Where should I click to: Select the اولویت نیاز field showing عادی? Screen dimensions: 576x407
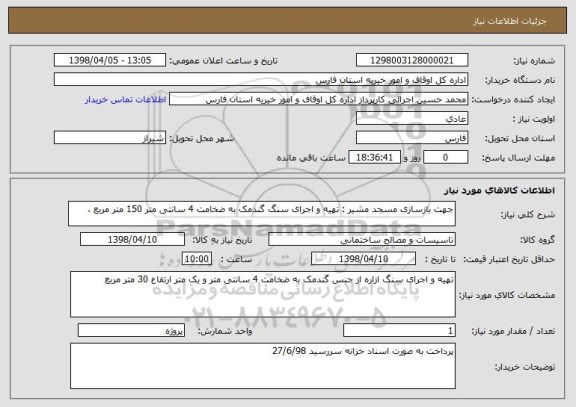tap(412, 119)
